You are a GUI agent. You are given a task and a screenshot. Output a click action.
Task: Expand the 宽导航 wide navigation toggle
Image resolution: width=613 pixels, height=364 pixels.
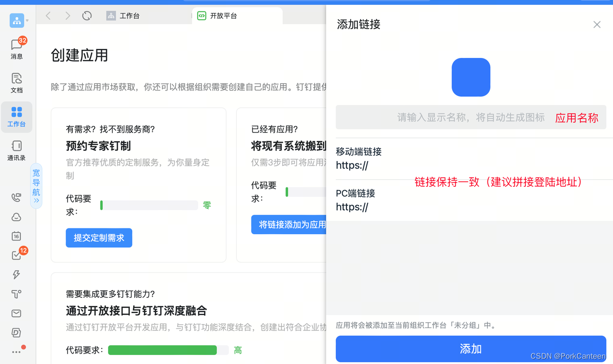[36, 186]
